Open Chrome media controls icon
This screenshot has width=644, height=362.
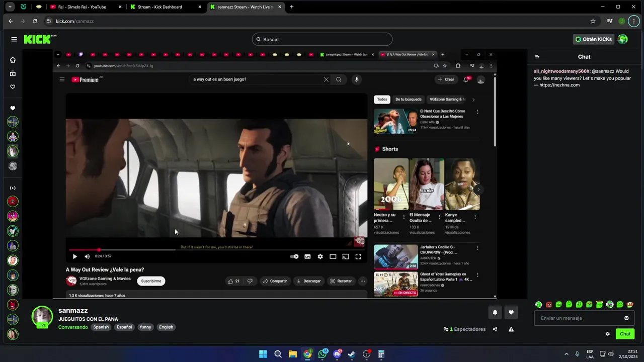coord(609,21)
